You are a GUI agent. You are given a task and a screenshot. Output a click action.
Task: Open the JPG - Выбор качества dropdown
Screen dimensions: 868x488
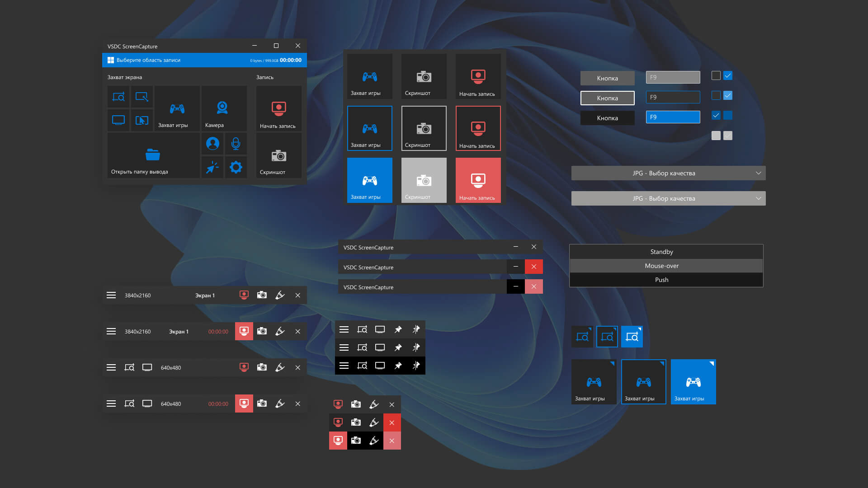click(668, 173)
